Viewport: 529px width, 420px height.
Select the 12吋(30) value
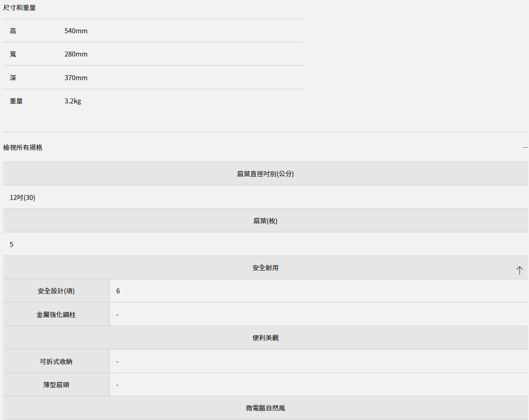click(x=22, y=198)
